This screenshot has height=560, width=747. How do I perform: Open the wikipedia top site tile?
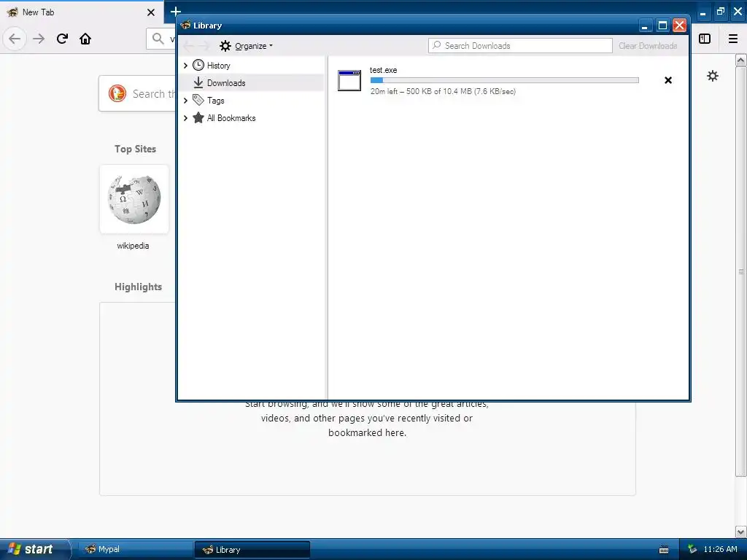(x=134, y=199)
